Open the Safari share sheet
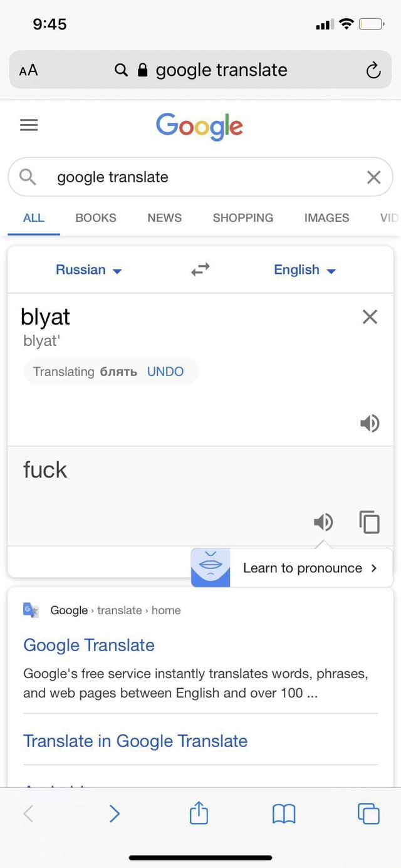Screen dimensions: 401x868 click(199, 813)
